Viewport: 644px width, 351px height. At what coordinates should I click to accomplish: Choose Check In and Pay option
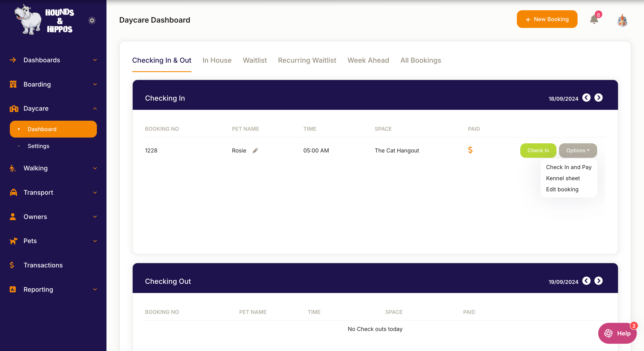tap(569, 167)
